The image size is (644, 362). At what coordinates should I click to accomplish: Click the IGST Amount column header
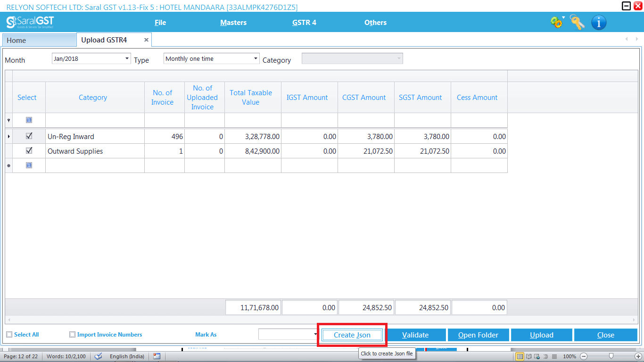click(309, 98)
